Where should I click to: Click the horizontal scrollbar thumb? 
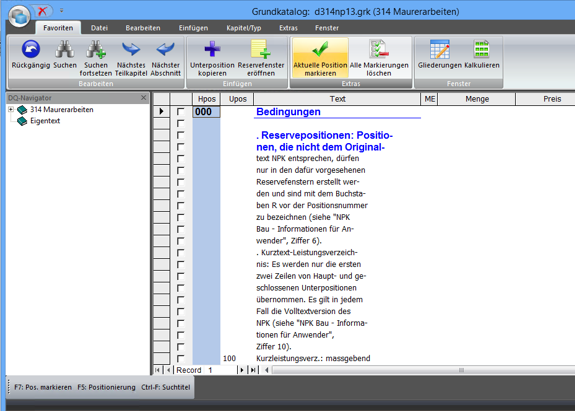461,370
